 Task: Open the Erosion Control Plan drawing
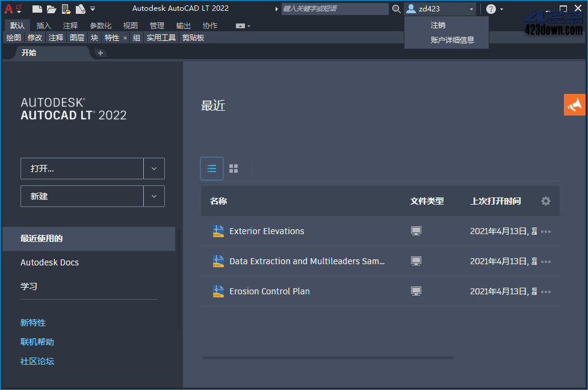click(x=269, y=291)
